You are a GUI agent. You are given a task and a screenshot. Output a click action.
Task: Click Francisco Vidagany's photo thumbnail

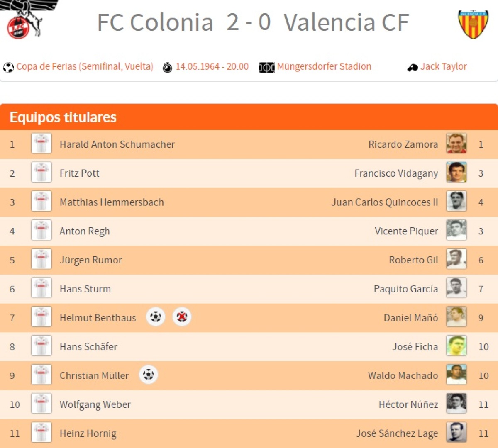pos(456,173)
